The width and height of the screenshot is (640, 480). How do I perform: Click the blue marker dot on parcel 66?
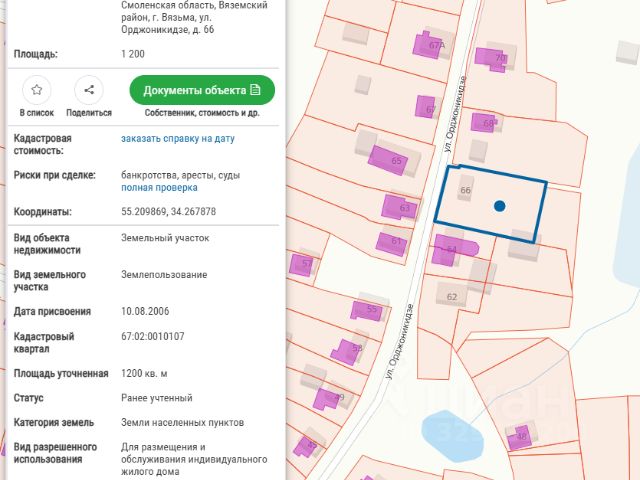point(500,206)
